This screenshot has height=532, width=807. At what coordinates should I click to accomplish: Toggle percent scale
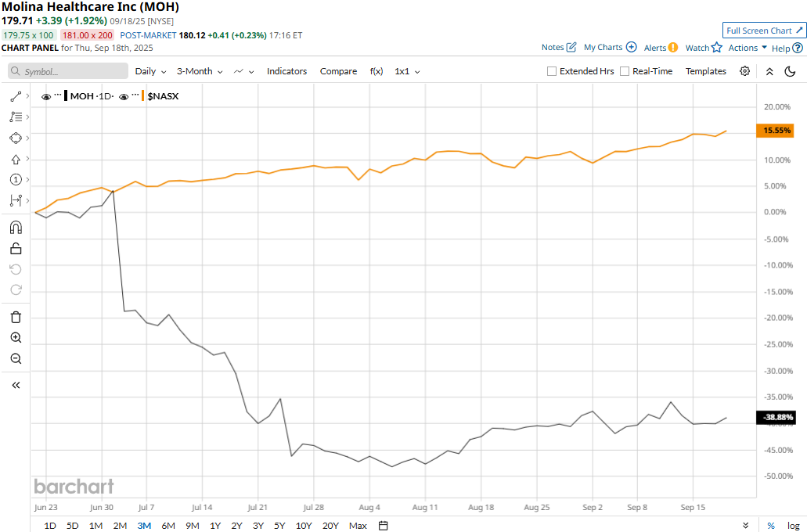click(x=771, y=525)
